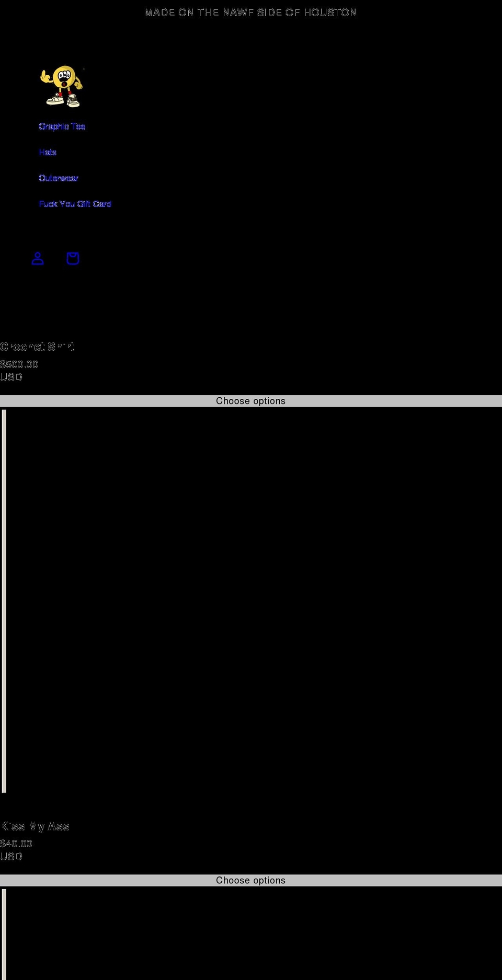Browse the Outerwear collection link
The image size is (502, 980).
point(59,178)
